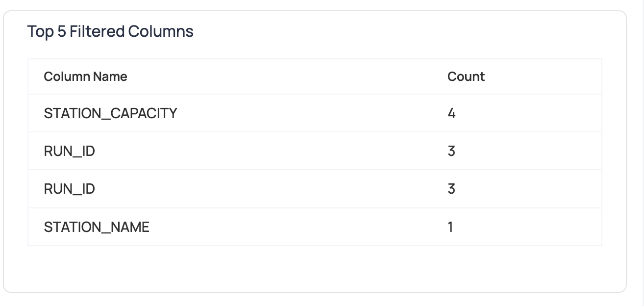Select the STATION_NAME column name cell
644x306 pixels.
click(x=97, y=227)
